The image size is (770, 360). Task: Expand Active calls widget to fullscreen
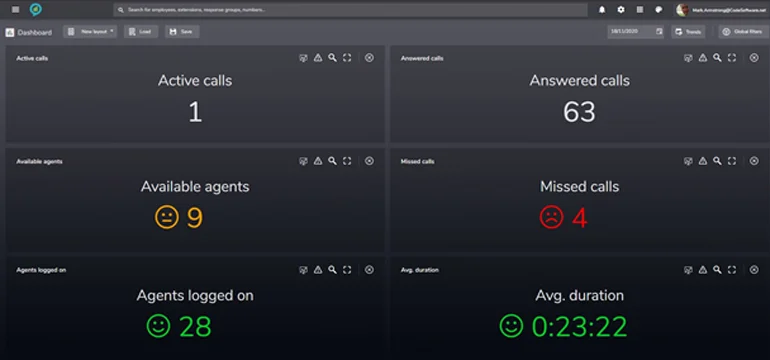pyautogui.click(x=347, y=58)
